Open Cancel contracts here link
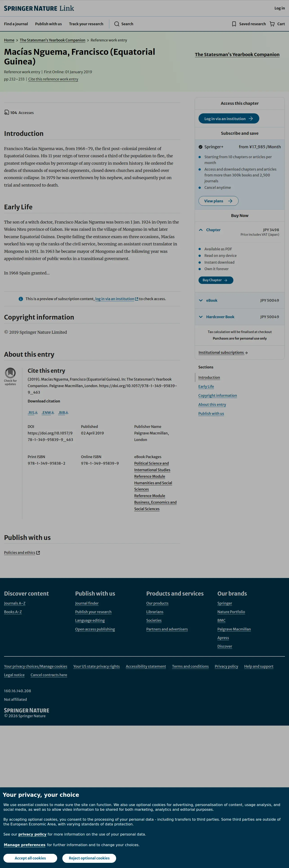 click(x=49, y=675)
